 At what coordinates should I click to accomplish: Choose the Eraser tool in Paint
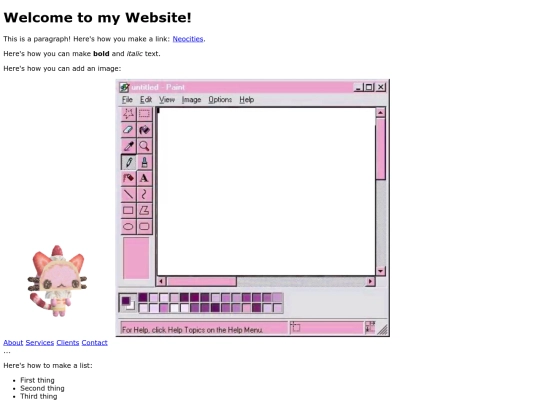coord(128,130)
